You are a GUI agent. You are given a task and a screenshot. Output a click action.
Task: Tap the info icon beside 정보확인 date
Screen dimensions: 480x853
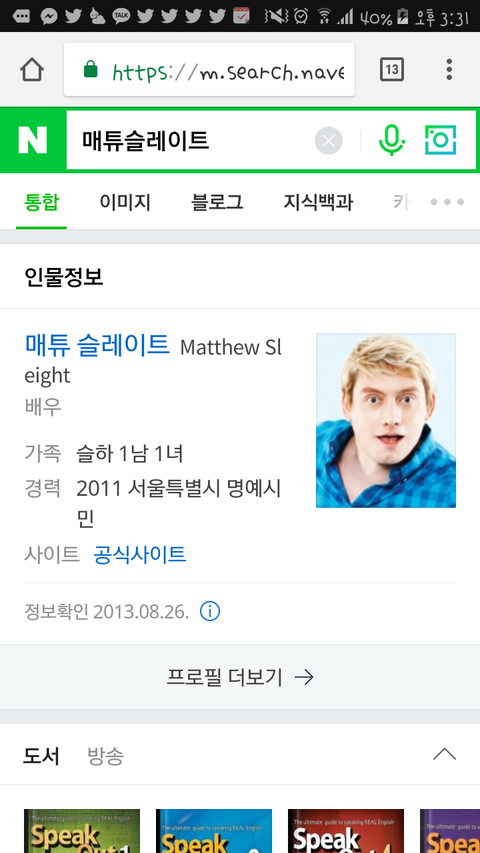[x=210, y=612]
